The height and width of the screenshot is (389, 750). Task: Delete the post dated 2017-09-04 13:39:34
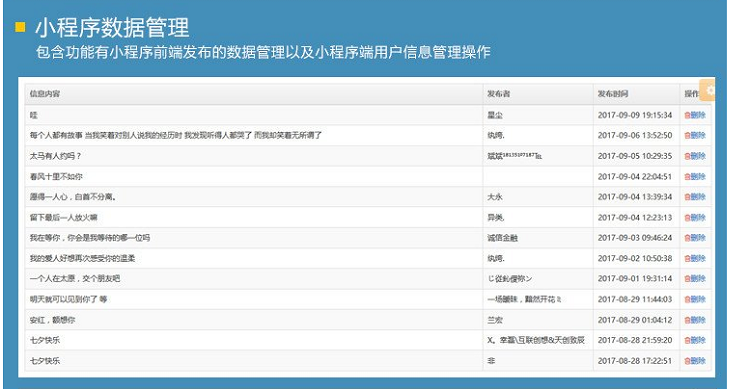pyautogui.click(x=695, y=197)
